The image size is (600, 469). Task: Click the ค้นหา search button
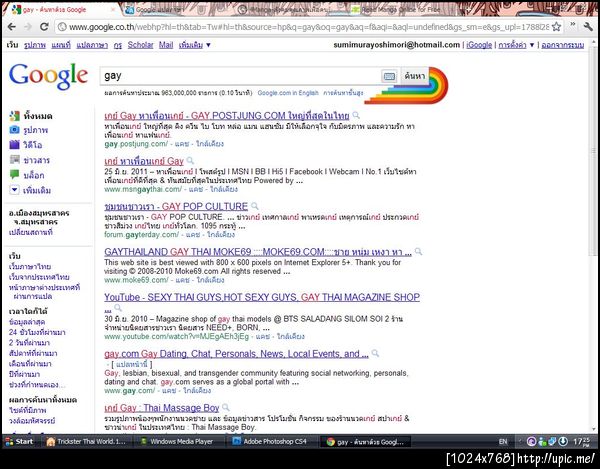(414, 76)
